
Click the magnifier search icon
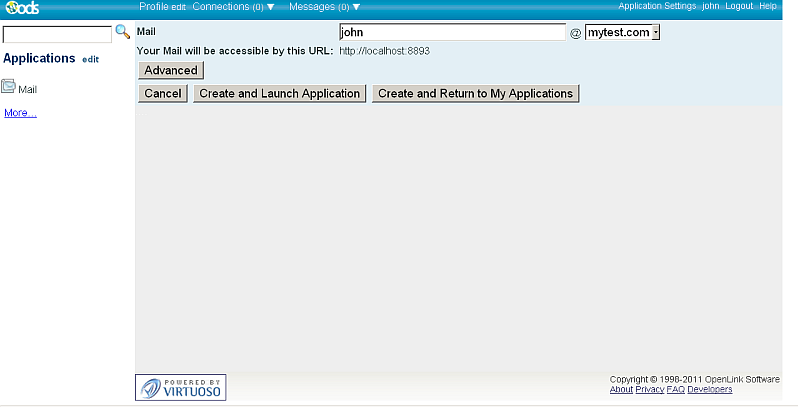(123, 32)
